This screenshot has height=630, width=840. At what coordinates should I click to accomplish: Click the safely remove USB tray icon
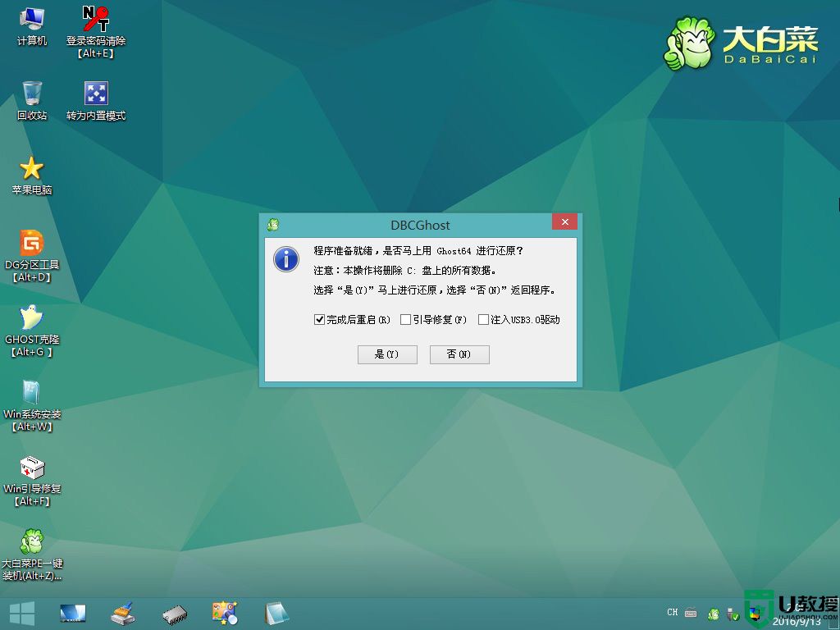[x=733, y=614]
